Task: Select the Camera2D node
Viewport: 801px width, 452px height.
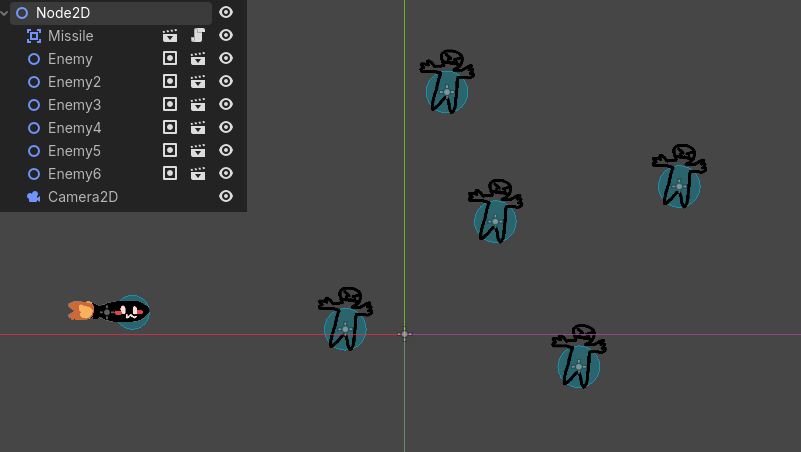Action: [x=83, y=197]
